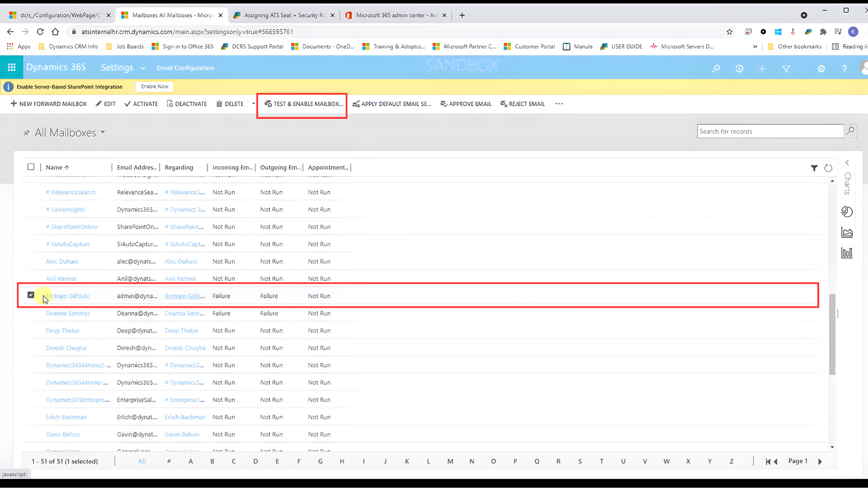Click Approve Email command
Viewport: 868px width, 488px height.
tap(466, 104)
